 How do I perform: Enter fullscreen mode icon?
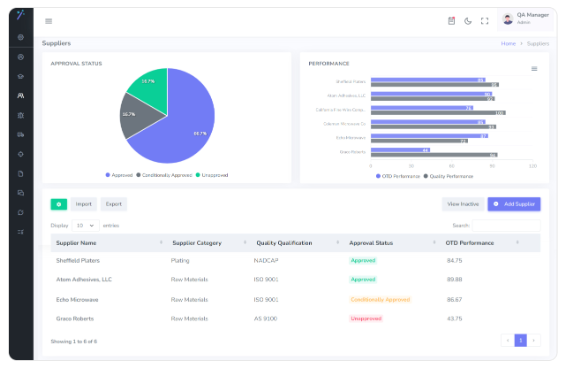(x=484, y=21)
